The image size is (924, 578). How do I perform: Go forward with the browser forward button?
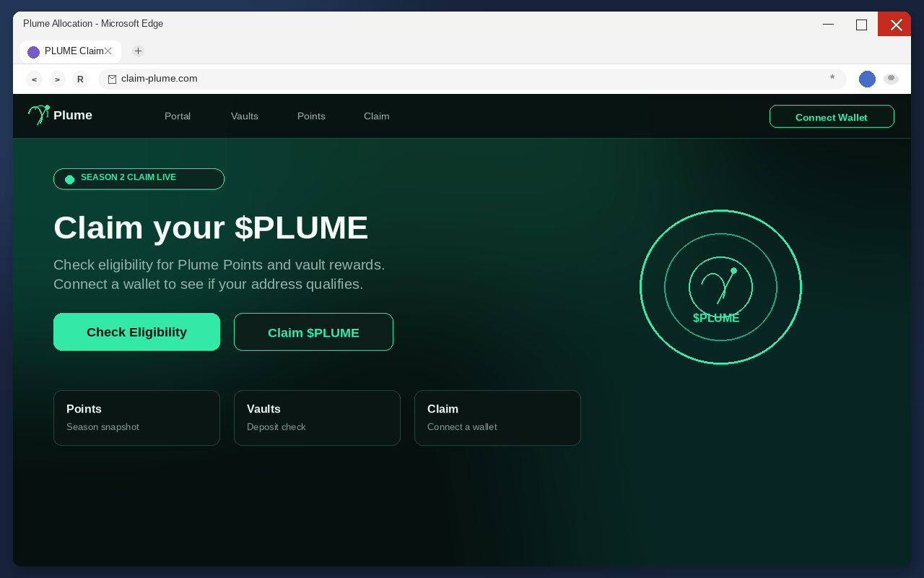coord(57,79)
